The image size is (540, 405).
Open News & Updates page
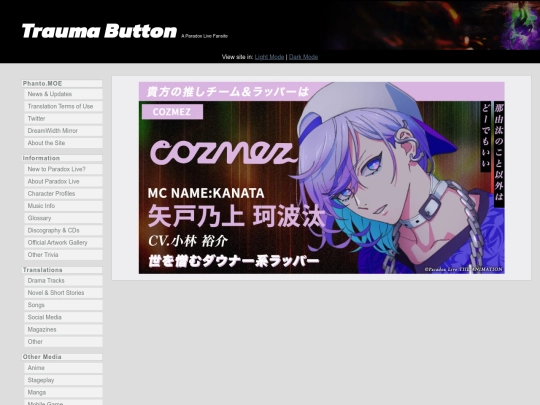63,94
